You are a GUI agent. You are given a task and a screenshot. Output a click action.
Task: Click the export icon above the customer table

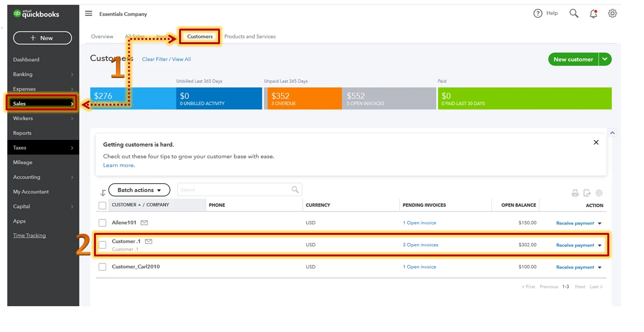point(587,193)
